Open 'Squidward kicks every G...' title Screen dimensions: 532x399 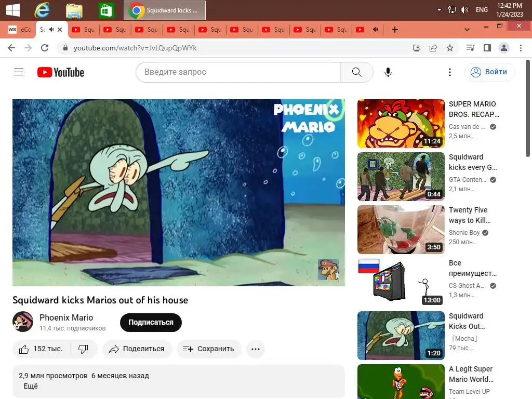(x=473, y=162)
